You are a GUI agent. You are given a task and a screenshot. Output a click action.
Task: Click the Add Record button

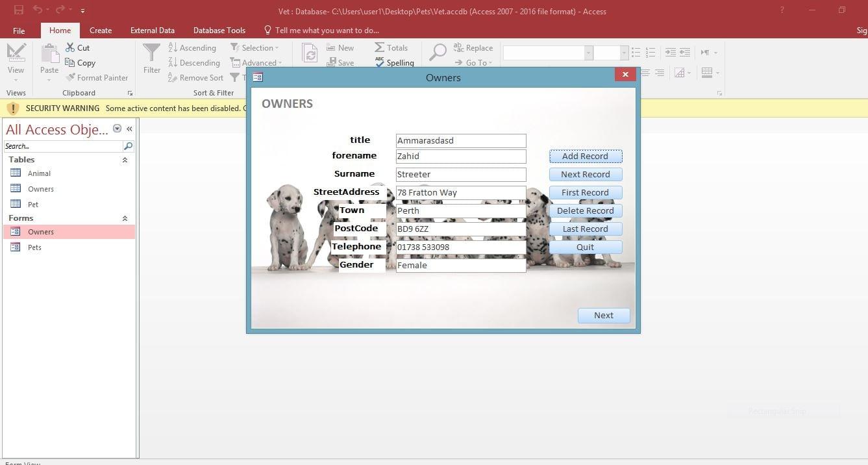pos(584,156)
